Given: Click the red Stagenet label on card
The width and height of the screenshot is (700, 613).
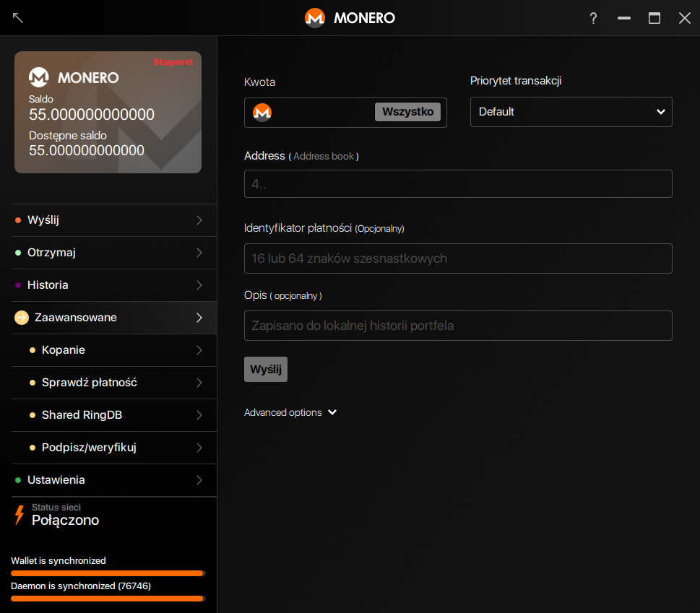Looking at the screenshot, I should [173, 61].
